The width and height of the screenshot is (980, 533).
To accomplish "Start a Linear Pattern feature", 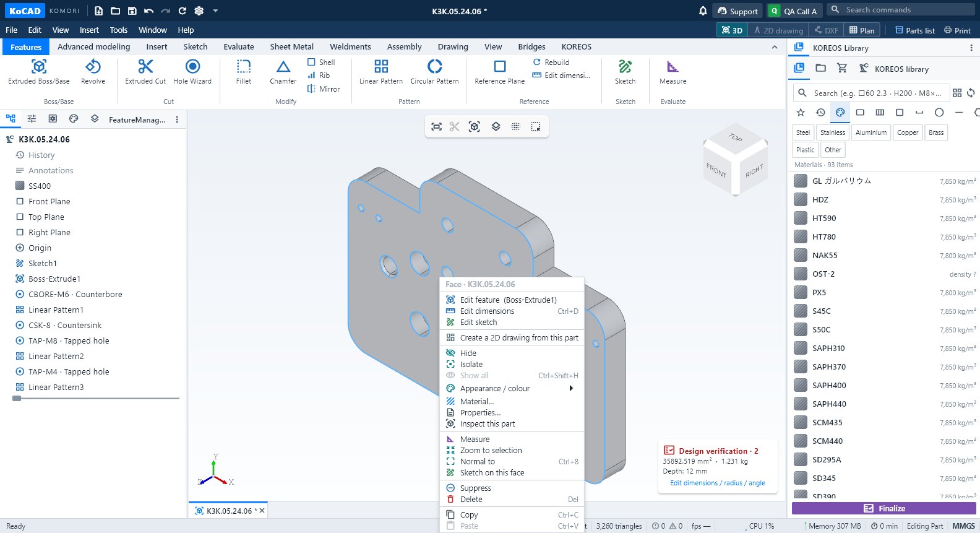I will [381, 72].
